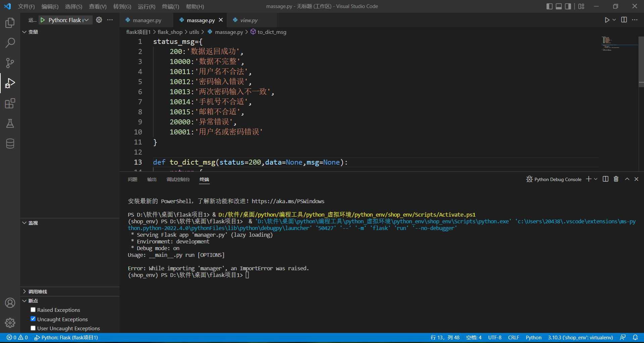Select language mode Python in status bar
Image resolution: width=644 pixels, height=343 pixels.
click(534, 337)
